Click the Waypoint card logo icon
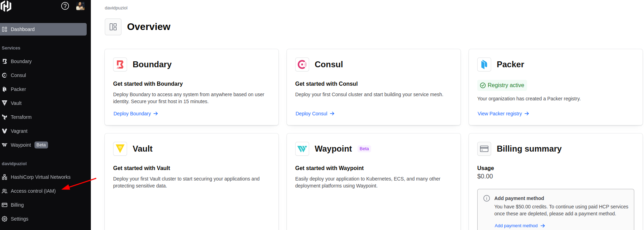This screenshot has width=644, height=230. click(302, 149)
